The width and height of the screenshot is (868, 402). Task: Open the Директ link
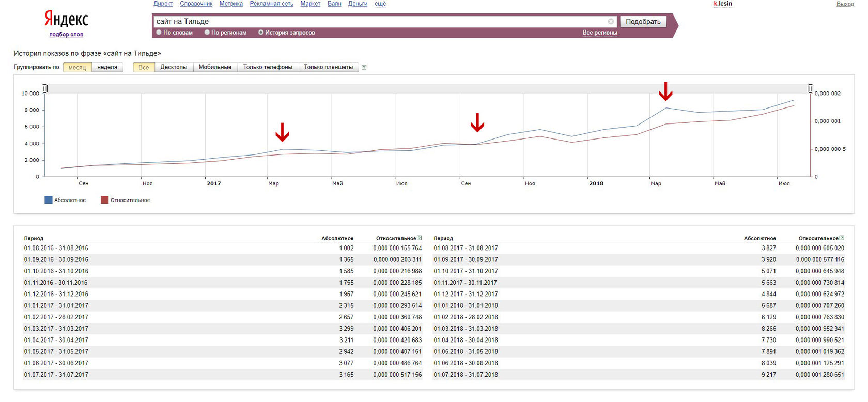[x=163, y=4]
